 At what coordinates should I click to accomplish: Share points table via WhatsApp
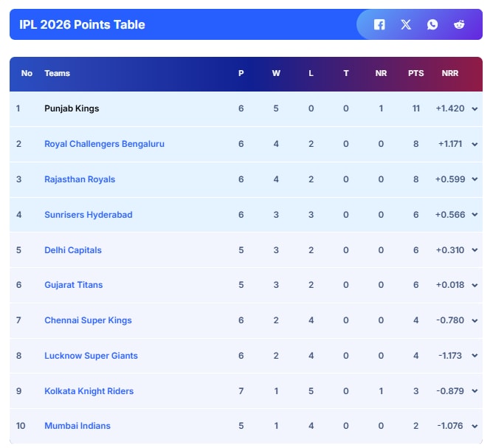coord(432,24)
